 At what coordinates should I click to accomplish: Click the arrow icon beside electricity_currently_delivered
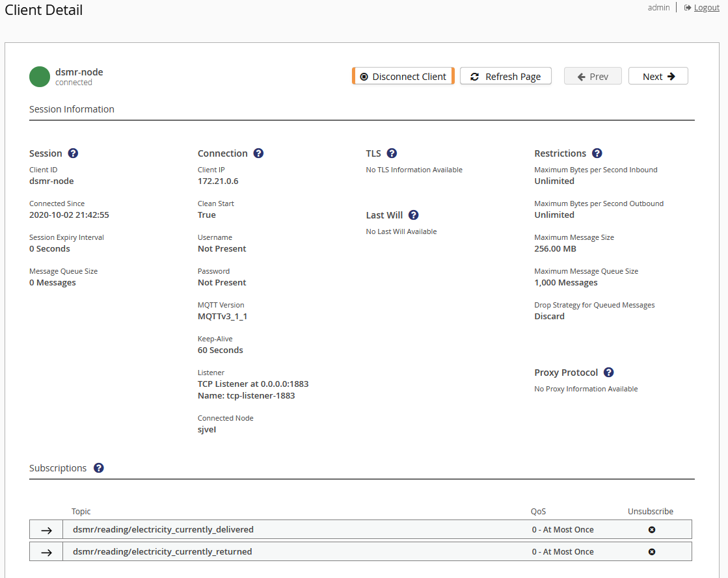point(45,529)
